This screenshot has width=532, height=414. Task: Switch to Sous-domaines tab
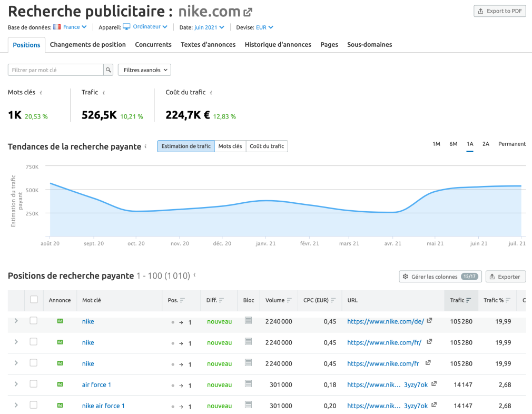pos(369,44)
